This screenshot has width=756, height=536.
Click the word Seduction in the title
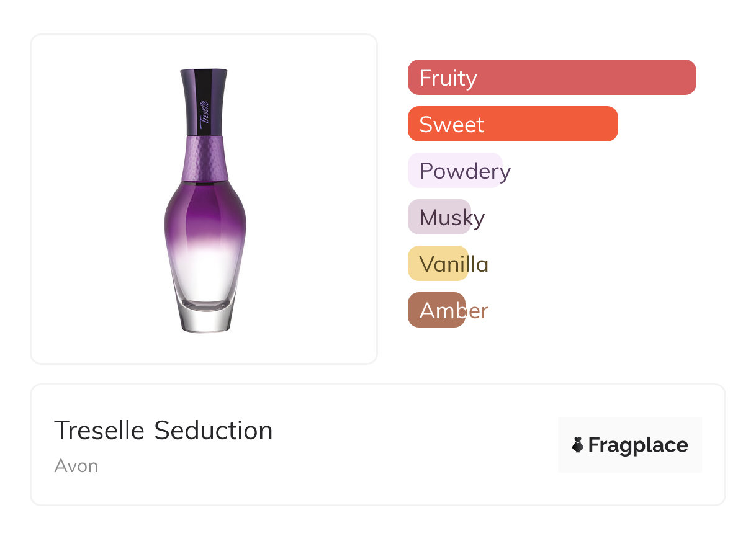click(x=214, y=431)
